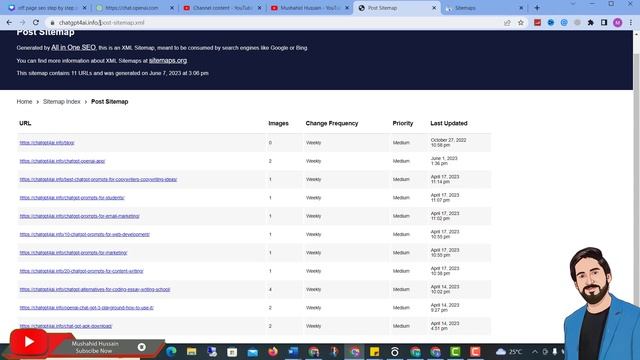This screenshot has width=640, height=360.
Task: Open the purple profile avatar
Action: coord(618,23)
